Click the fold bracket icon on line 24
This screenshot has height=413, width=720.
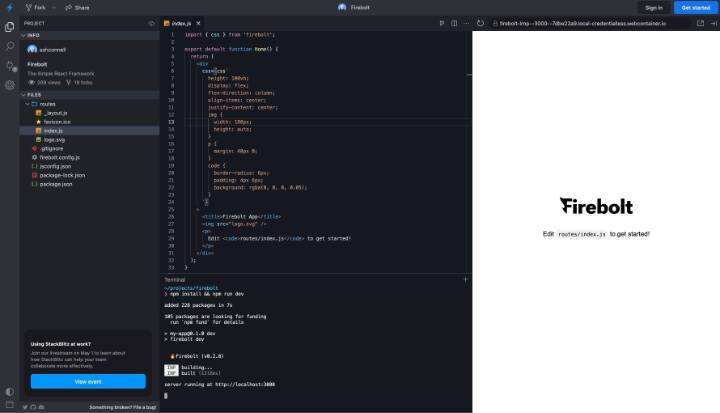click(206, 202)
